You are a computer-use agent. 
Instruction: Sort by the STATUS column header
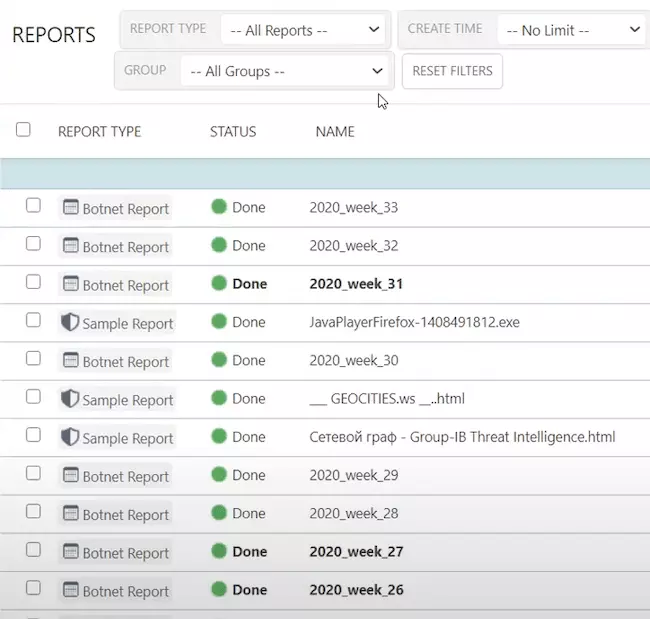pyautogui.click(x=233, y=132)
